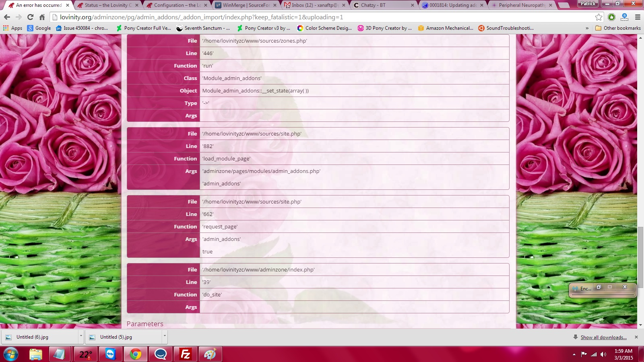Viewport: 644px width, 362px height.
Task: Open Windows Start menu
Action: click(11, 354)
